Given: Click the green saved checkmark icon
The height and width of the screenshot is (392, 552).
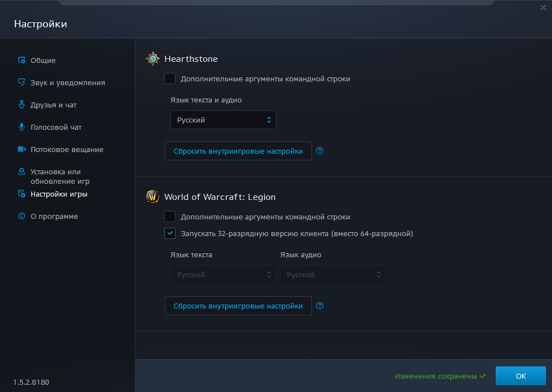Looking at the screenshot, I should [482, 376].
